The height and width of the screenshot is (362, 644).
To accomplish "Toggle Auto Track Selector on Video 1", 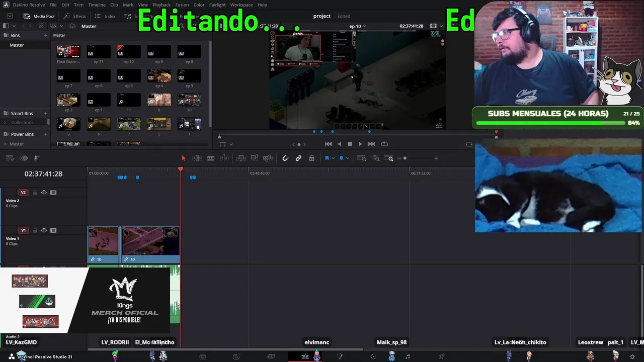I will click(44, 230).
